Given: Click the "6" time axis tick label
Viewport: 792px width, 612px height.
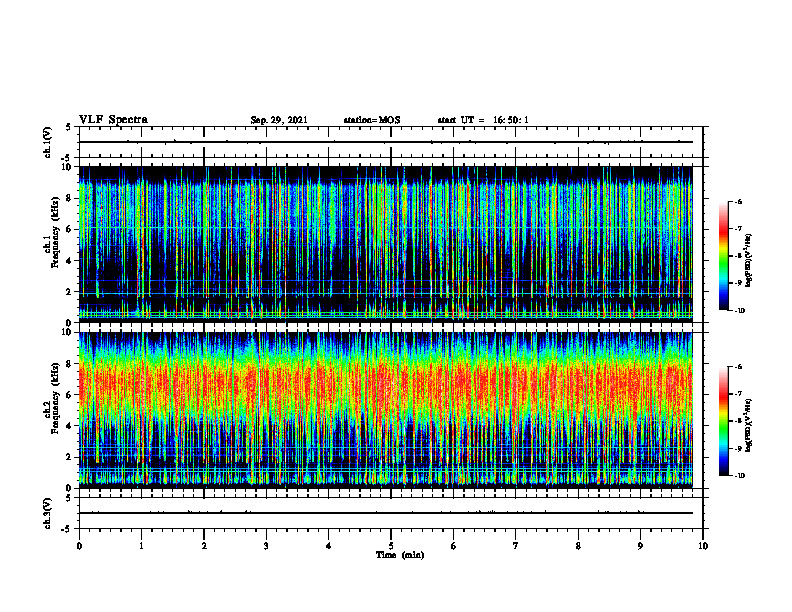Looking at the screenshot, I should (454, 546).
